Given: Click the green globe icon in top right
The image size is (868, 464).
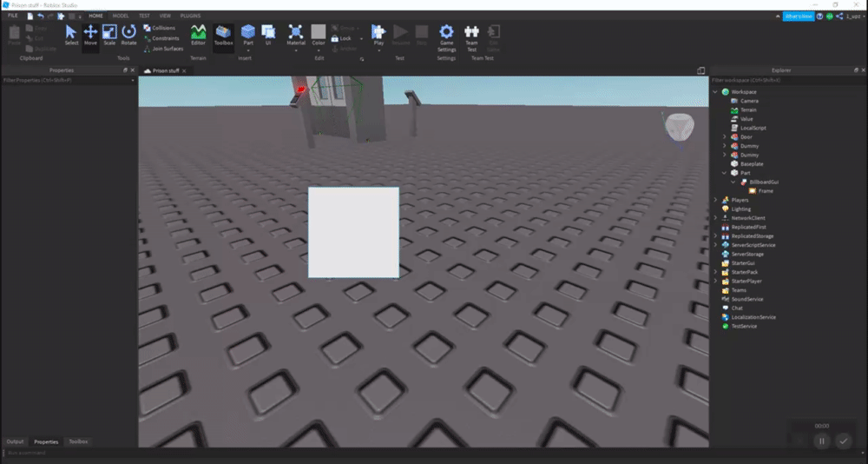Looking at the screenshot, I should click(829, 17).
